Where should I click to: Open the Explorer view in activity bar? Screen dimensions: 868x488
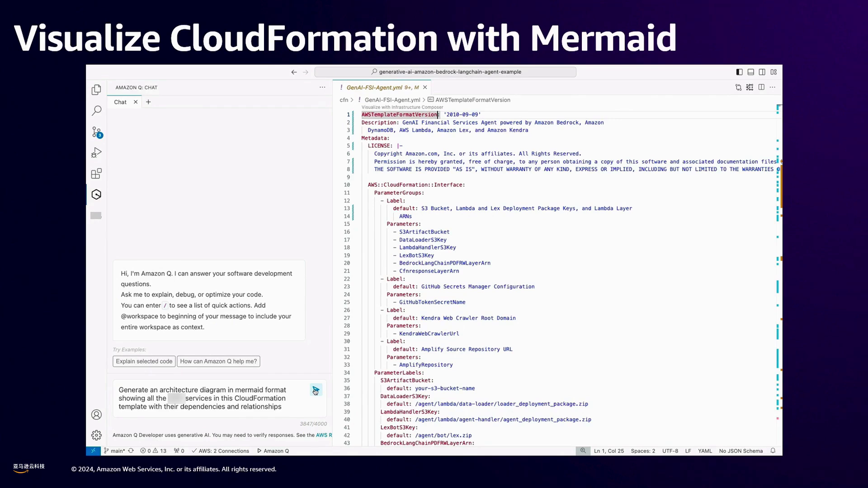tap(96, 90)
